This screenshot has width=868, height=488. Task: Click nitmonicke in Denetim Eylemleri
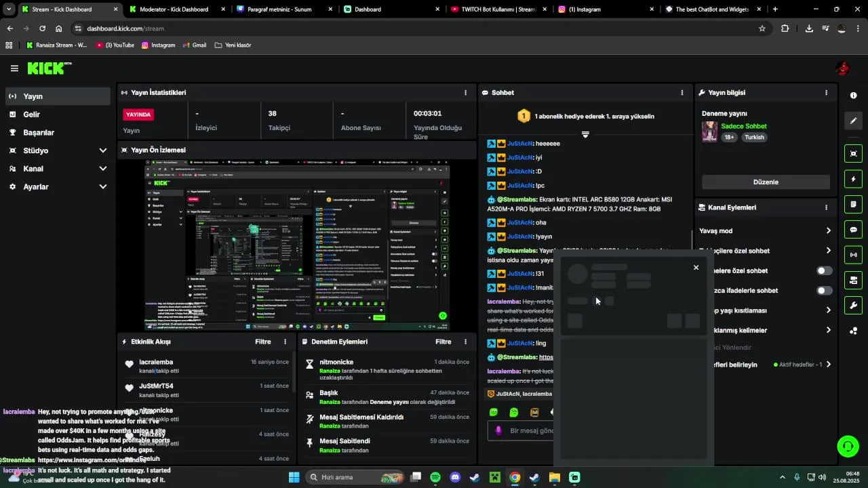pyautogui.click(x=336, y=362)
